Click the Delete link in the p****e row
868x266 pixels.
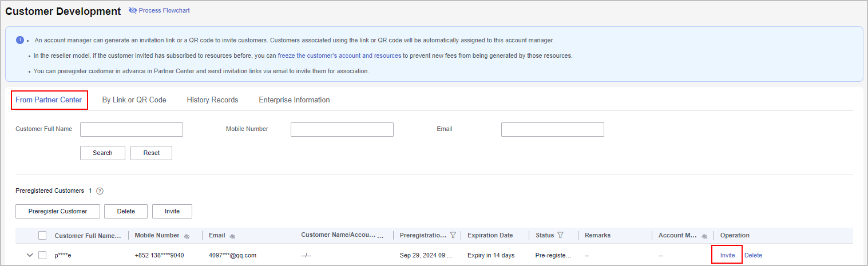753,255
